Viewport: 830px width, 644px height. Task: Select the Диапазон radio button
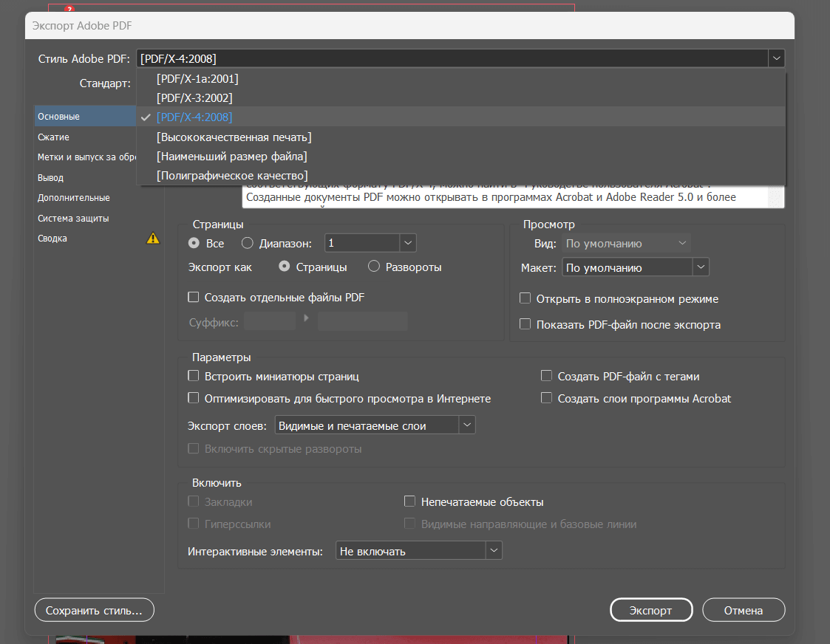tap(247, 243)
